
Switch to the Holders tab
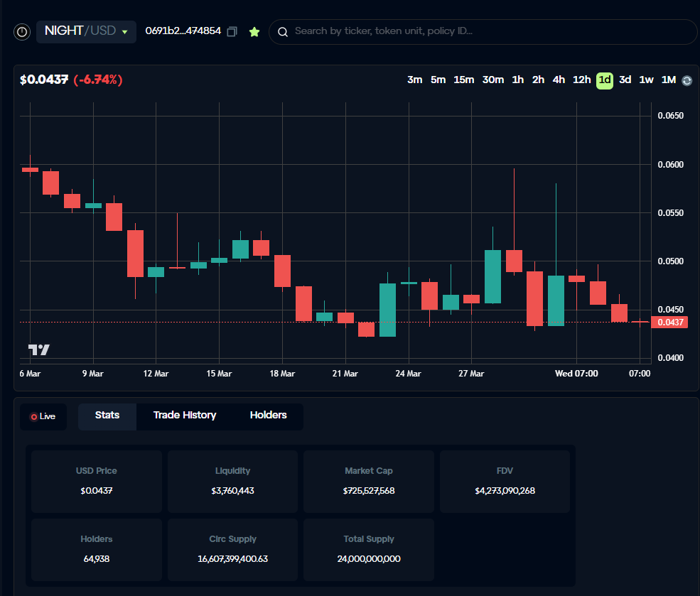click(268, 416)
